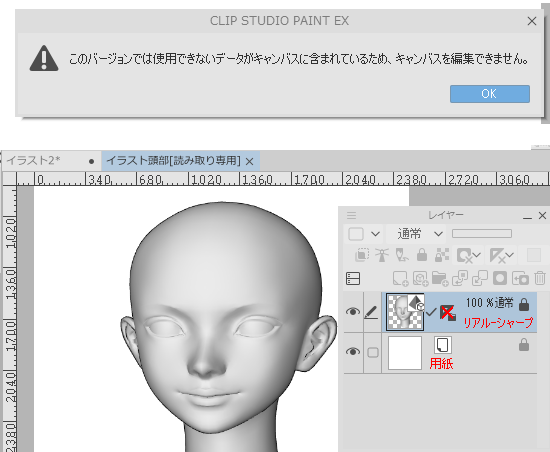This screenshot has height=452, width=550.
Task: Toggle visibility of the 用紙 paper layer
Action: pos(353,351)
